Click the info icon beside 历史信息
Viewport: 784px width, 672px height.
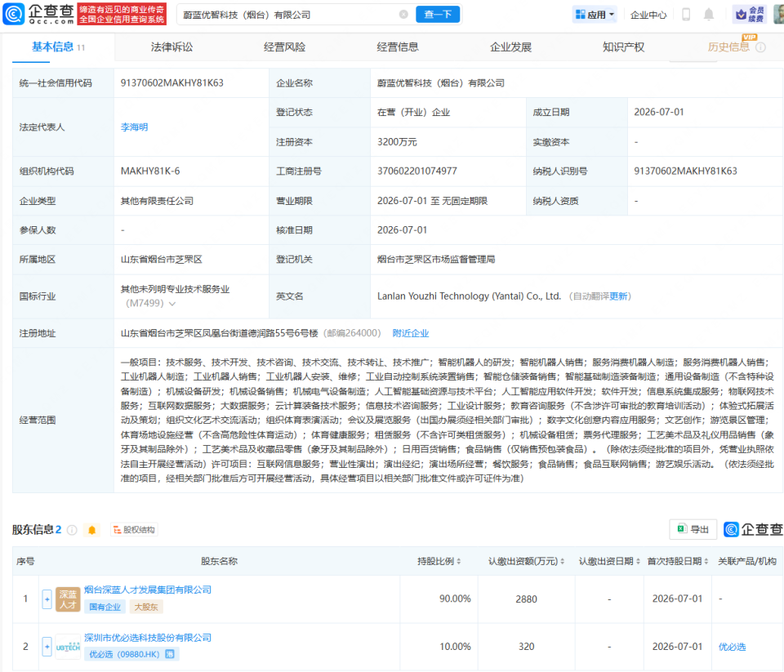tap(760, 47)
